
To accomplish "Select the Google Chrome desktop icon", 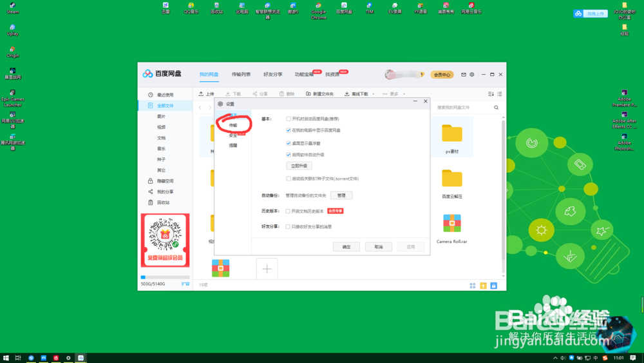I will point(318,11).
